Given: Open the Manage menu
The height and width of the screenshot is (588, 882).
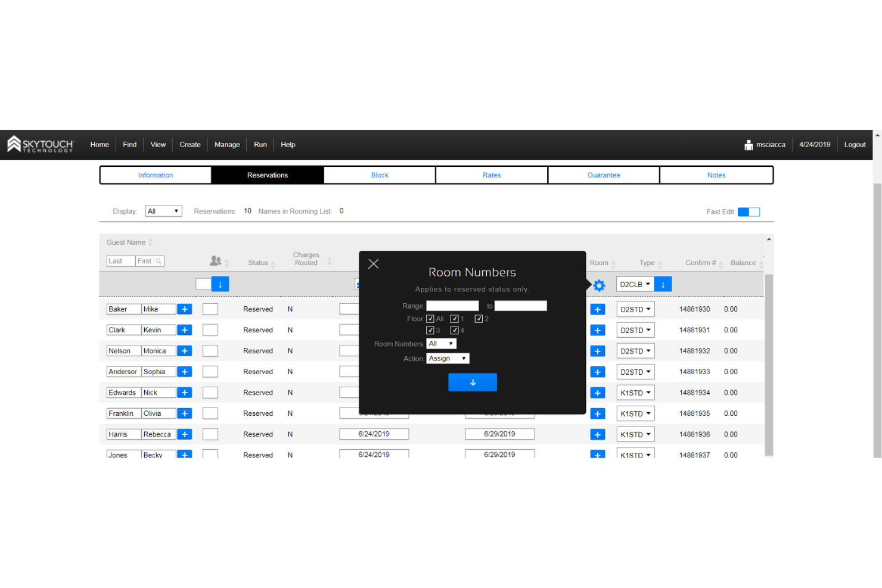Looking at the screenshot, I should click(x=227, y=145).
